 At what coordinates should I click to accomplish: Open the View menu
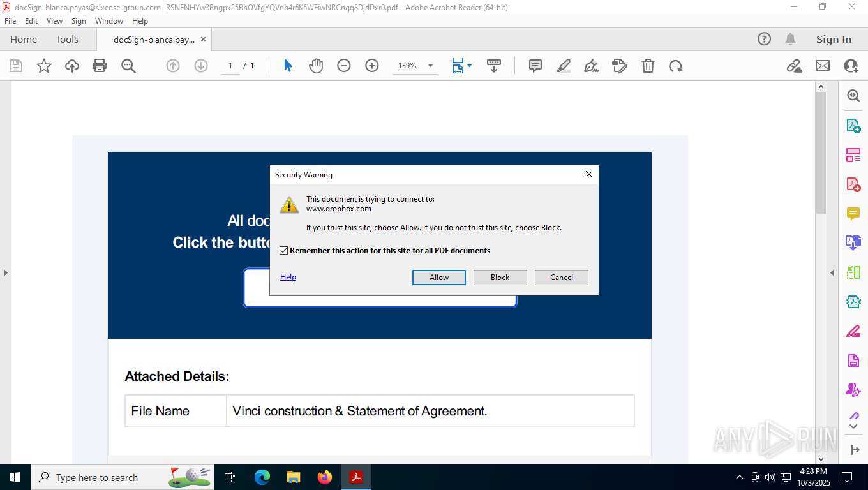pyautogui.click(x=55, y=21)
